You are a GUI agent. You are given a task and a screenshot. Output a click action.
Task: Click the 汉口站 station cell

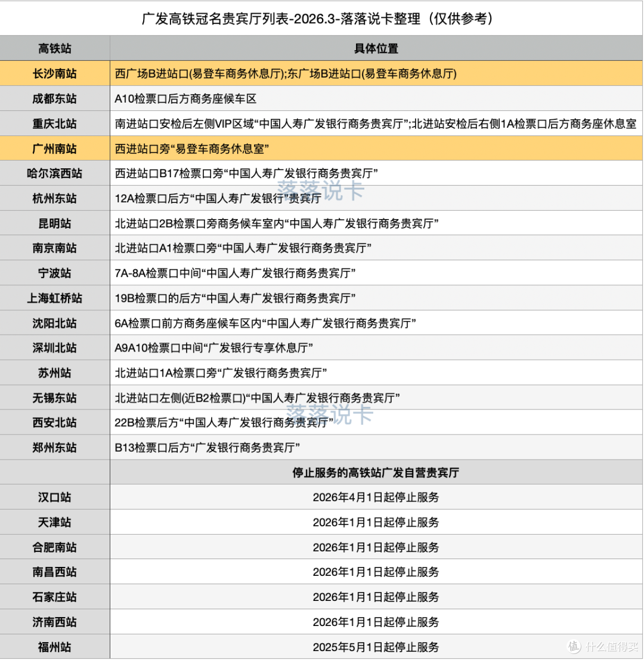click(55, 497)
